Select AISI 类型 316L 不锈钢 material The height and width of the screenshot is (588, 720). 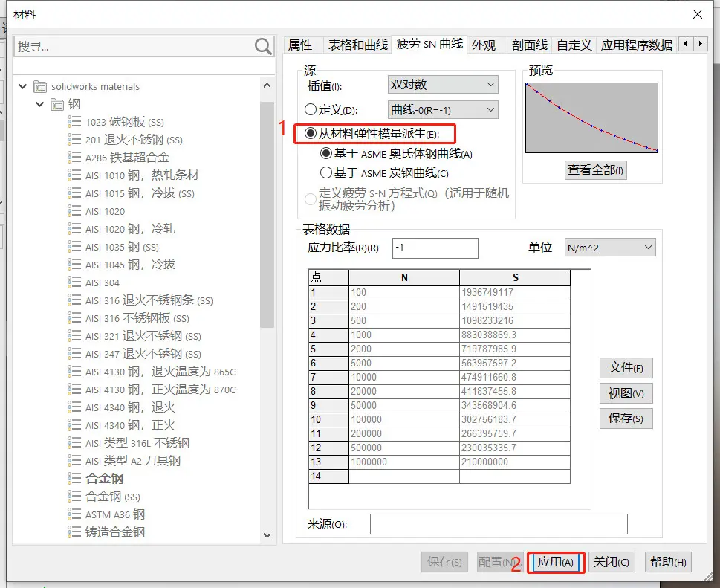137,443
